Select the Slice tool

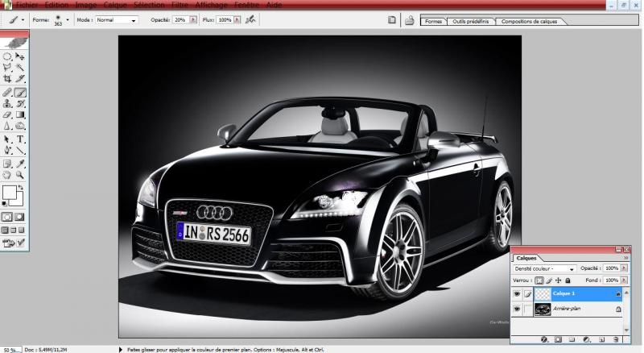click(19, 79)
